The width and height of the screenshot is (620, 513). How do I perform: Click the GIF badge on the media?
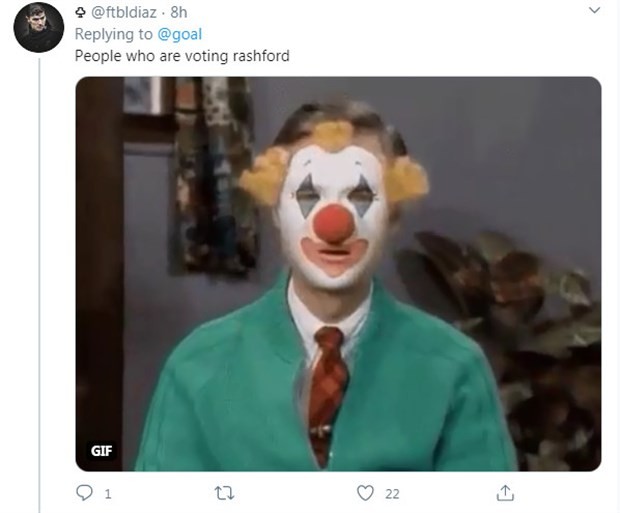click(102, 450)
